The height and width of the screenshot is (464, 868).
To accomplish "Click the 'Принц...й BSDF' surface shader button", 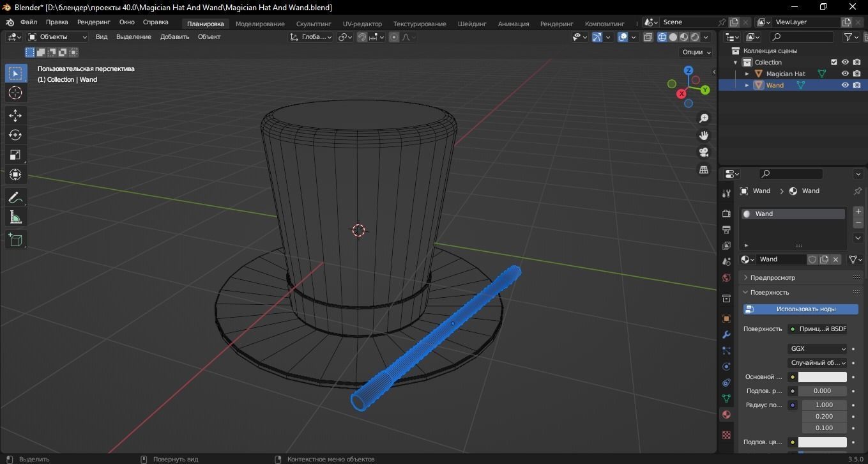I will 818,329.
